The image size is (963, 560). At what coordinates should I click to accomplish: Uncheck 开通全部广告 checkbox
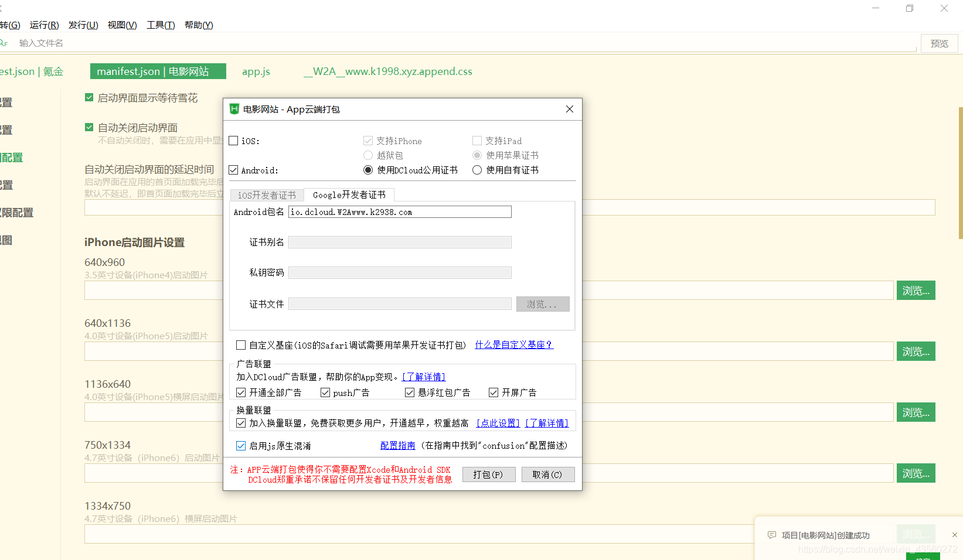[x=241, y=392]
